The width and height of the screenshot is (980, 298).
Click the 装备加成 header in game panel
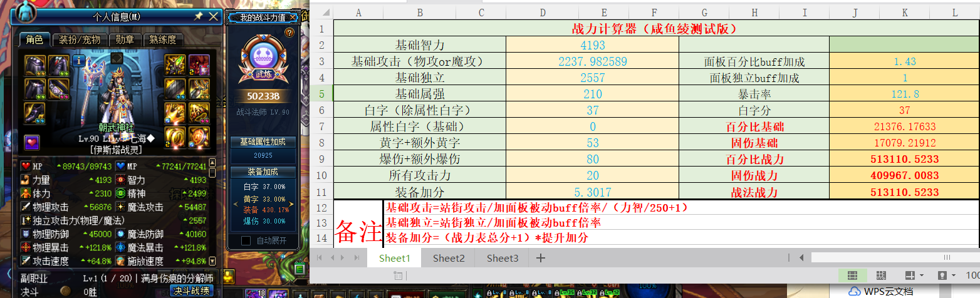[263, 171]
